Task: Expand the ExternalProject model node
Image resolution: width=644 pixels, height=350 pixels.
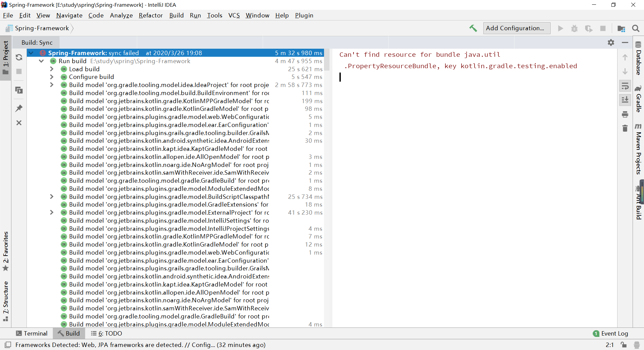Action: pos(52,213)
